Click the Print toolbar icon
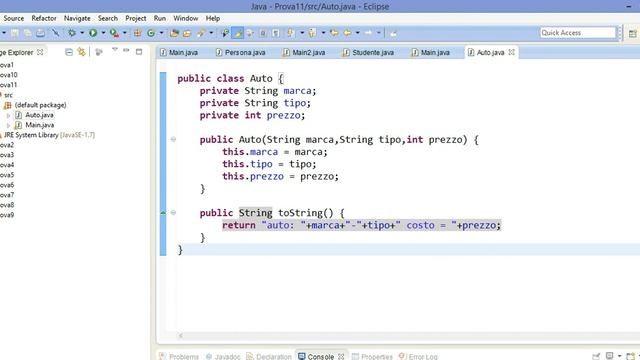 [x=40, y=33]
